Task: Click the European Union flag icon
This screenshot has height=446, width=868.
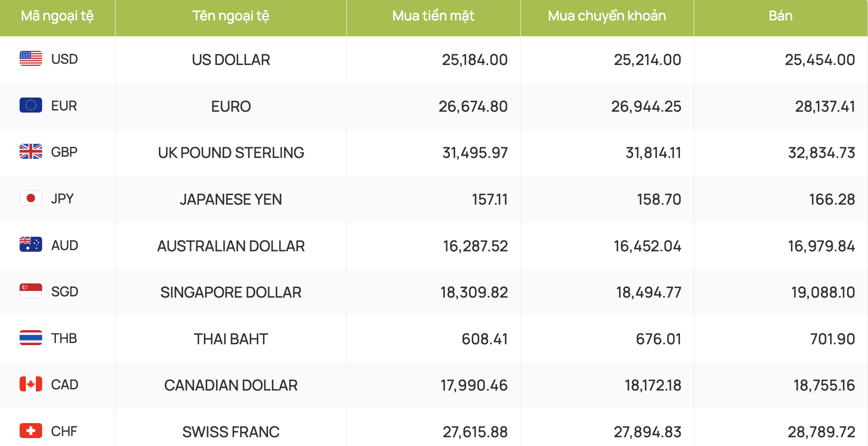Action: pyautogui.click(x=31, y=105)
